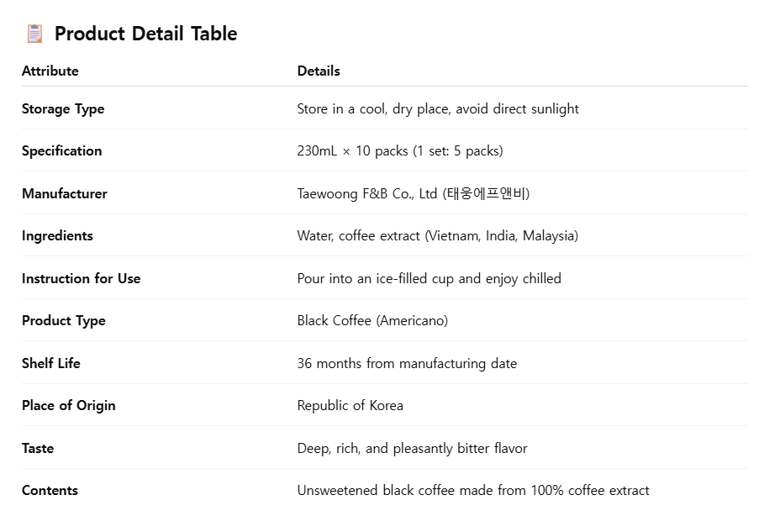The width and height of the screenshot is (780, 532).
Task: Click the water, coffee extract ingredients text
Action: pyautogui.click(x=438, y=236)
